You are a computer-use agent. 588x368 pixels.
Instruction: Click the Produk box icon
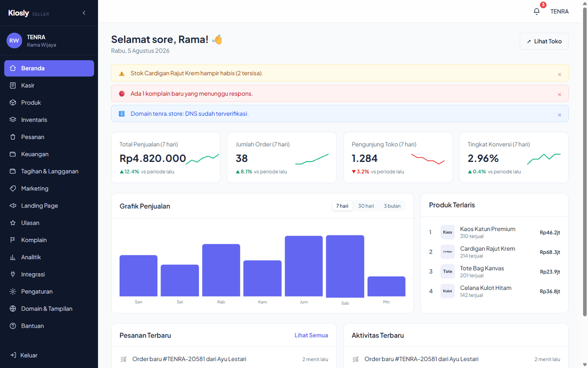click(x=13, y=103)
